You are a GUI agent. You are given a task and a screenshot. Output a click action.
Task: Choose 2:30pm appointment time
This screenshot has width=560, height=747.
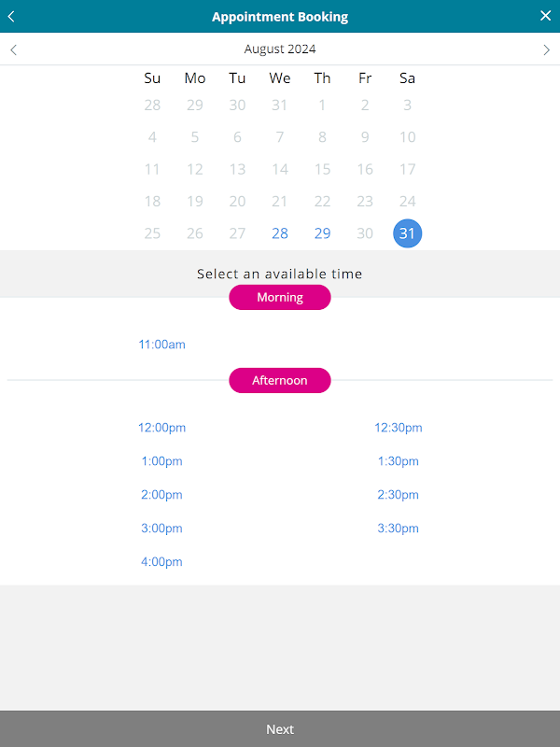399,495
